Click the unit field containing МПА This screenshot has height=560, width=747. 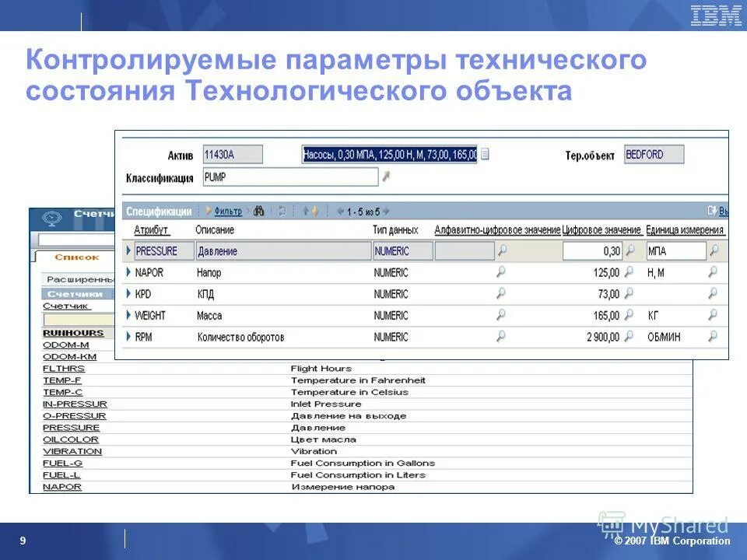(676, 250)
